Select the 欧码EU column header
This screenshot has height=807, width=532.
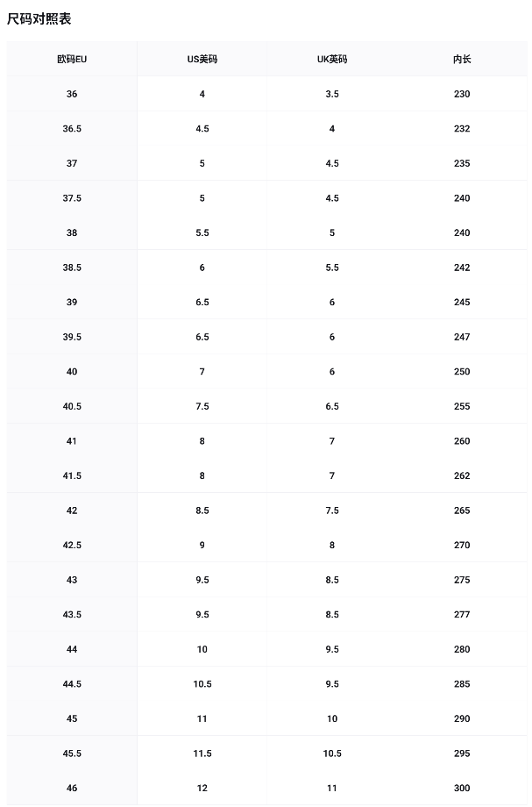click(72, 59)
